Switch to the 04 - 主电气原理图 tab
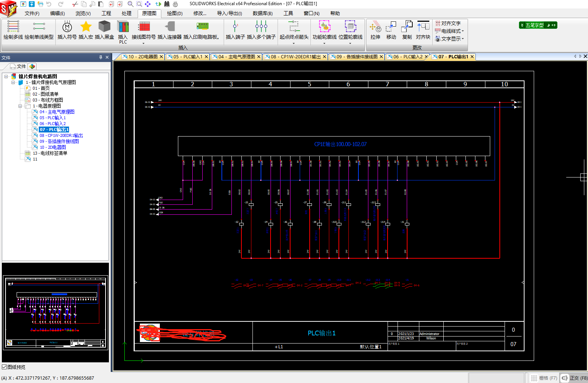588x383 pixels. (236, 56)
